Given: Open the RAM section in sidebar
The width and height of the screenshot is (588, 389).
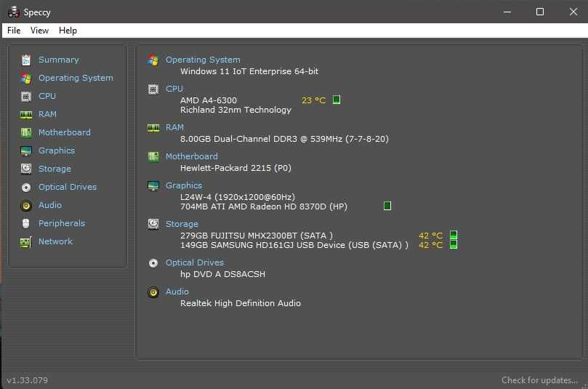Looking at the screenshot, I should tap(48, 114).
